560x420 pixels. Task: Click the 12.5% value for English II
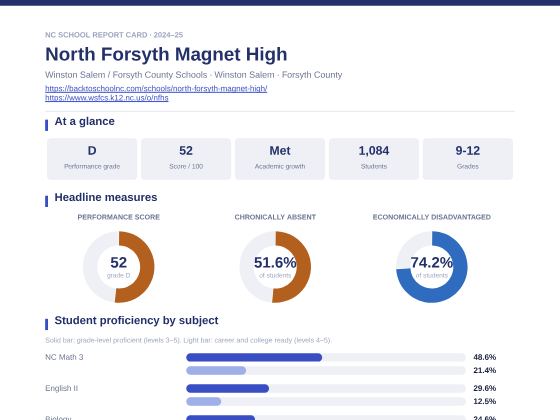click(x=485, y=401)
